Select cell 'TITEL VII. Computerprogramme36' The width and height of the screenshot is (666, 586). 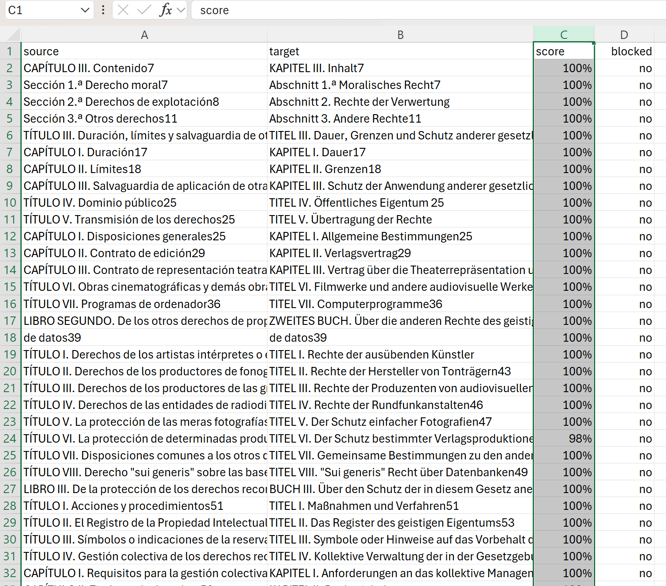pos(400,304)
